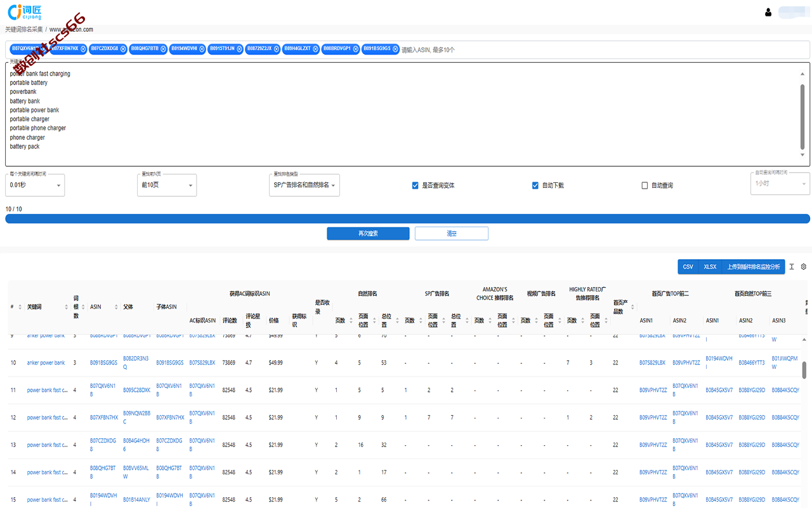The width and height of the screenshot is (812, 508).
Task: Remove the B08729Z2JX ASIN tag
Action: (x=277, y=49)
